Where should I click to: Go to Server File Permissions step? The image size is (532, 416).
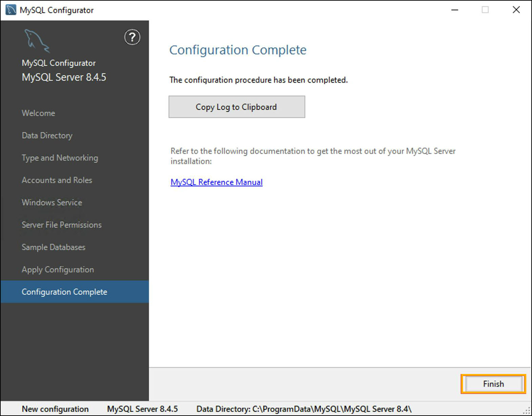(62, 225)
